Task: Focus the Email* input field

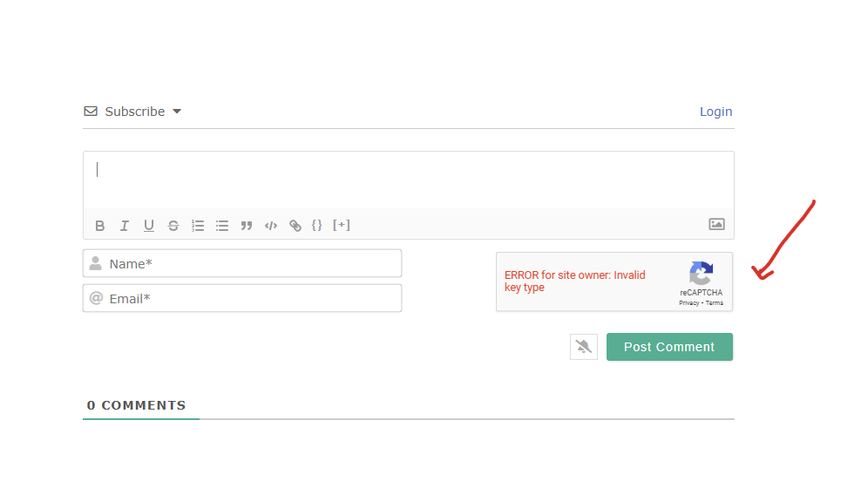Action: pyautogui.click(x=253, y=298)
